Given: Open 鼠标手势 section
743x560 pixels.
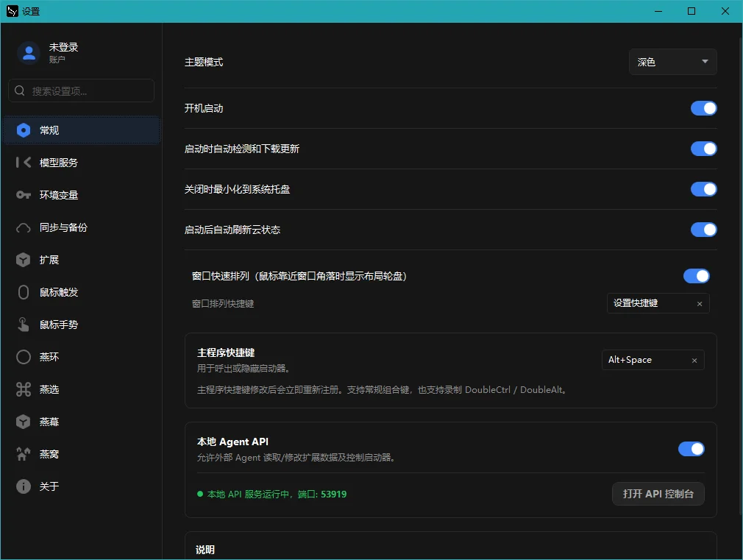Looking at the screenshot, I should [x=82, y=325].
